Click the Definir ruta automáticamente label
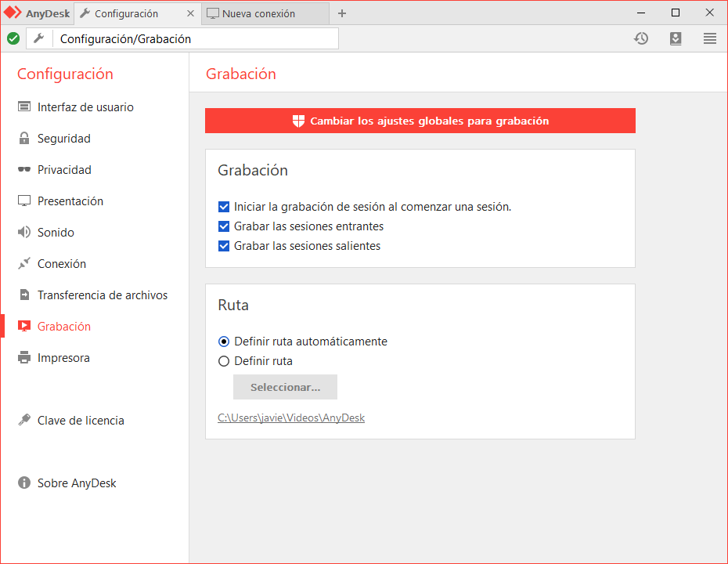The height and width of the screenshot is (564, 728). pyautogui.click(x=311, y=342)
